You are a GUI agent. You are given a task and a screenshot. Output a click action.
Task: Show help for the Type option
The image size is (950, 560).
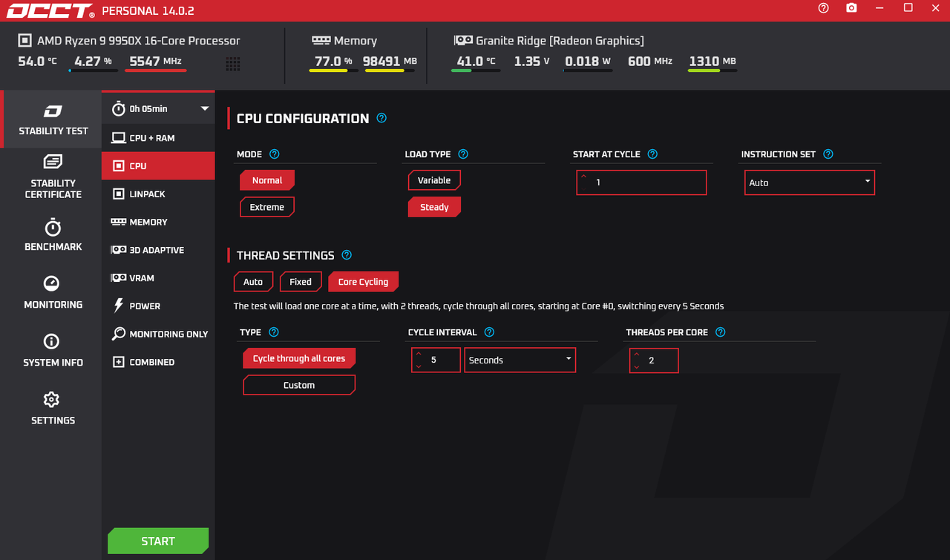(274, 332)
